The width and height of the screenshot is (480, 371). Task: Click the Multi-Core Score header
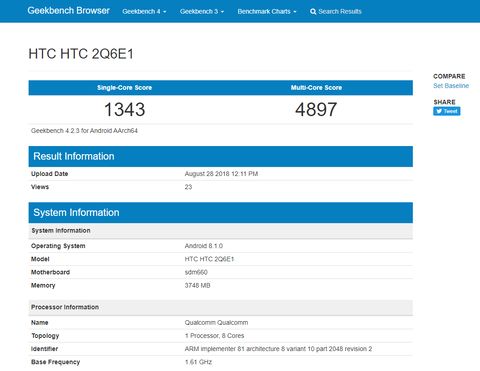[x=316, y=87]
